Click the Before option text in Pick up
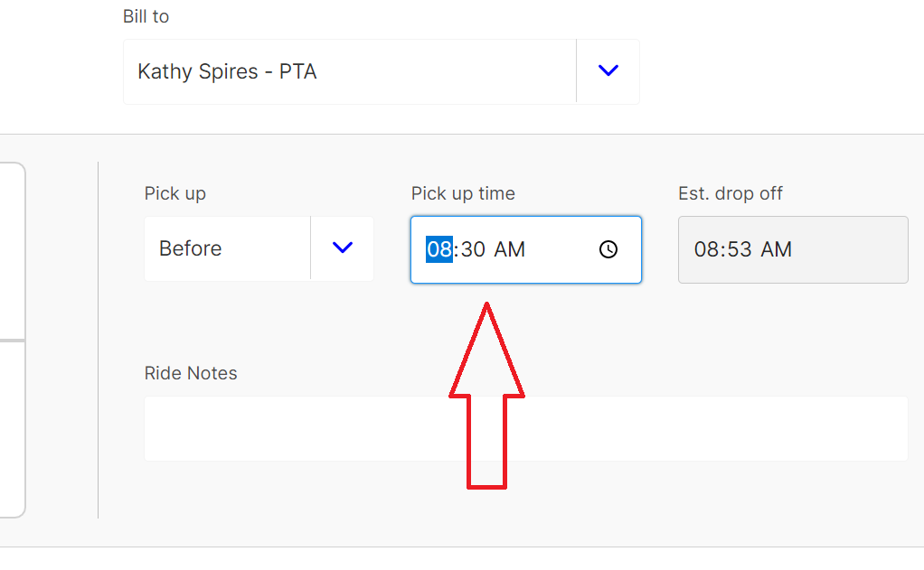924x570 pixels. [191, 248]
